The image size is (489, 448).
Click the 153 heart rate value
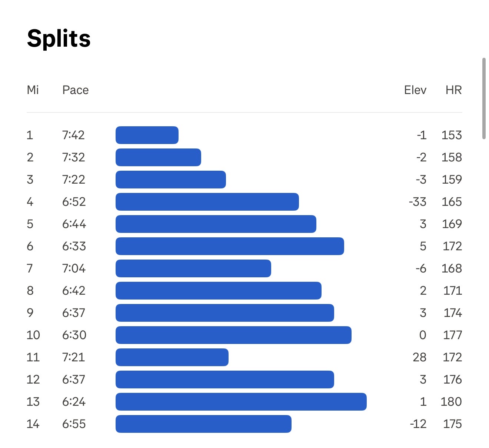[x=452, y=135]
